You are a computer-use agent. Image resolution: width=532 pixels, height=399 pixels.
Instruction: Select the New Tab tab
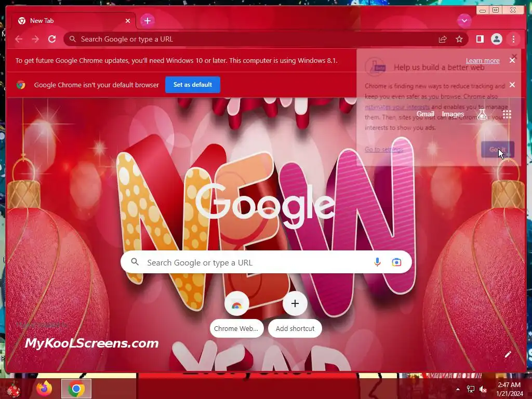tap(74, 21)
